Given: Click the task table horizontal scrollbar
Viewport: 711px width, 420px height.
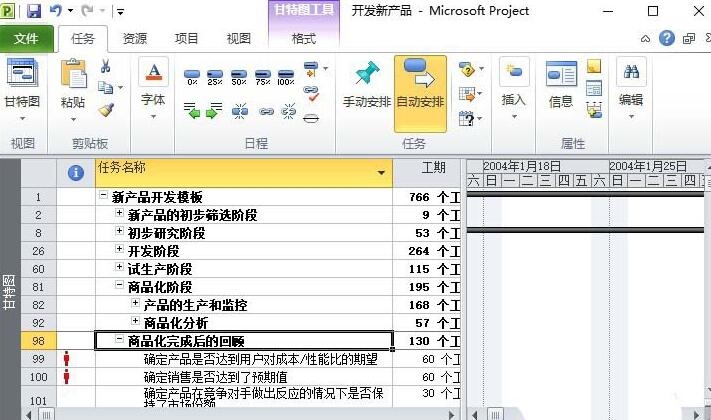Looking at the screenshot, I should pos(240,415).
